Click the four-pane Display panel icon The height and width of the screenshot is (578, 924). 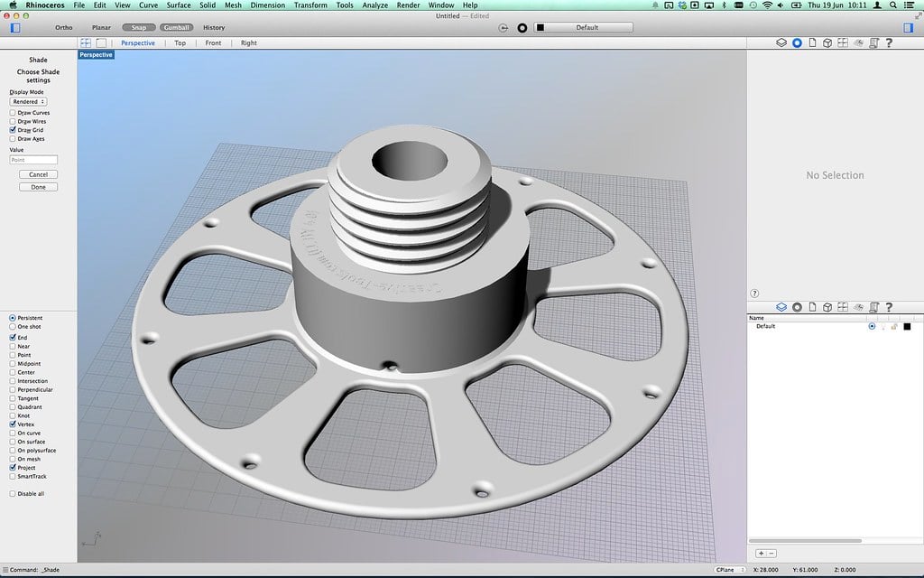pyautogui.click(x=844, y=42)
